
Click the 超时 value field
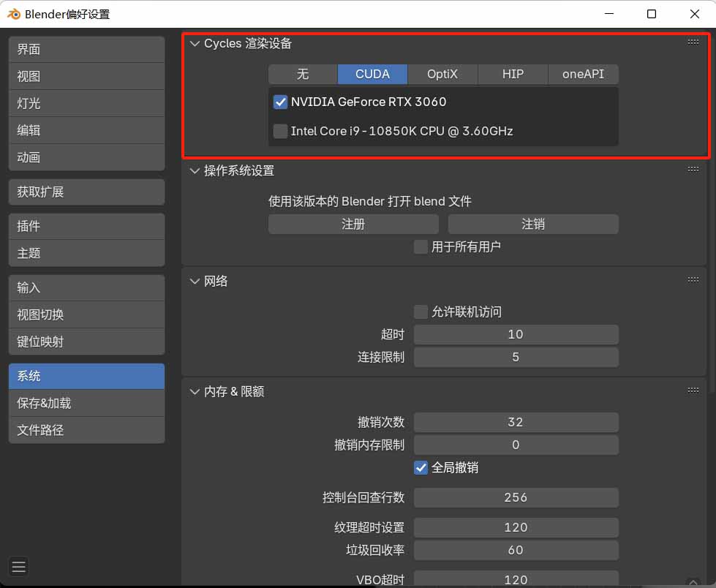[516, 335]
